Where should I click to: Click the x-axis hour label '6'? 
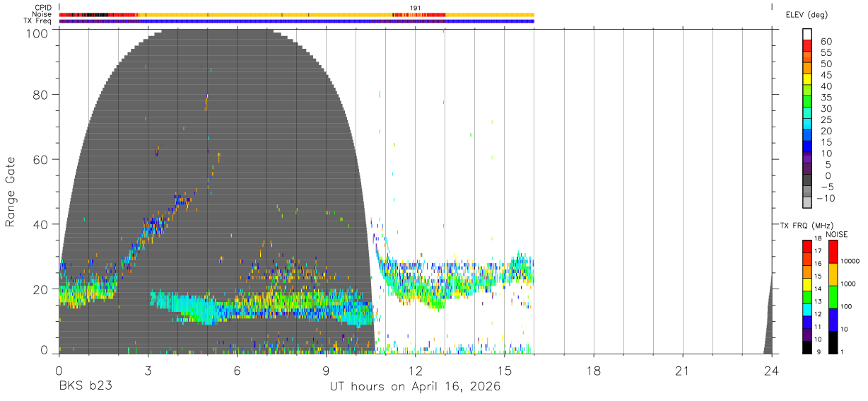tap(237, 371)
